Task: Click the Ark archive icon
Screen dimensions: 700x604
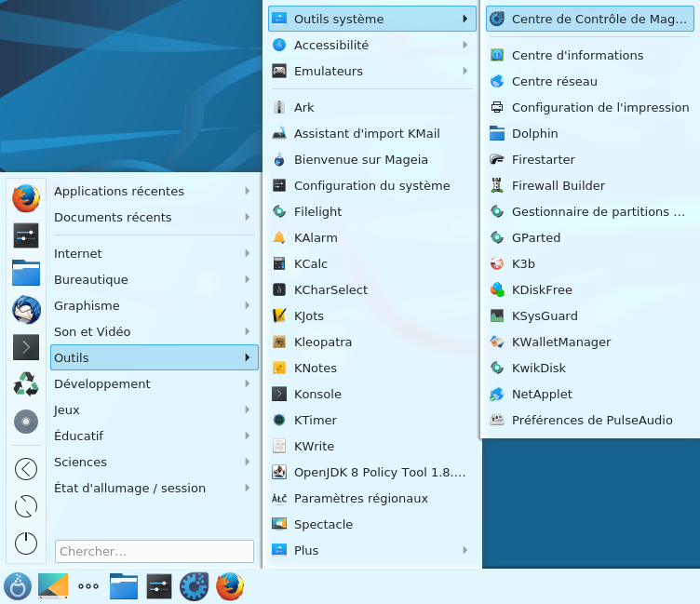Action: click(279, 108)
